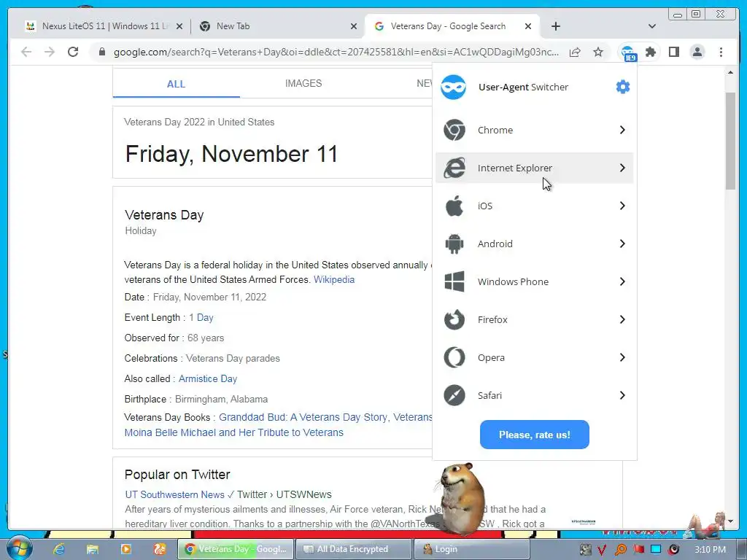Viewport: 747px width, 560px height.
Task: Open the 1 Day event length link
Action: (x=201, y=318)
